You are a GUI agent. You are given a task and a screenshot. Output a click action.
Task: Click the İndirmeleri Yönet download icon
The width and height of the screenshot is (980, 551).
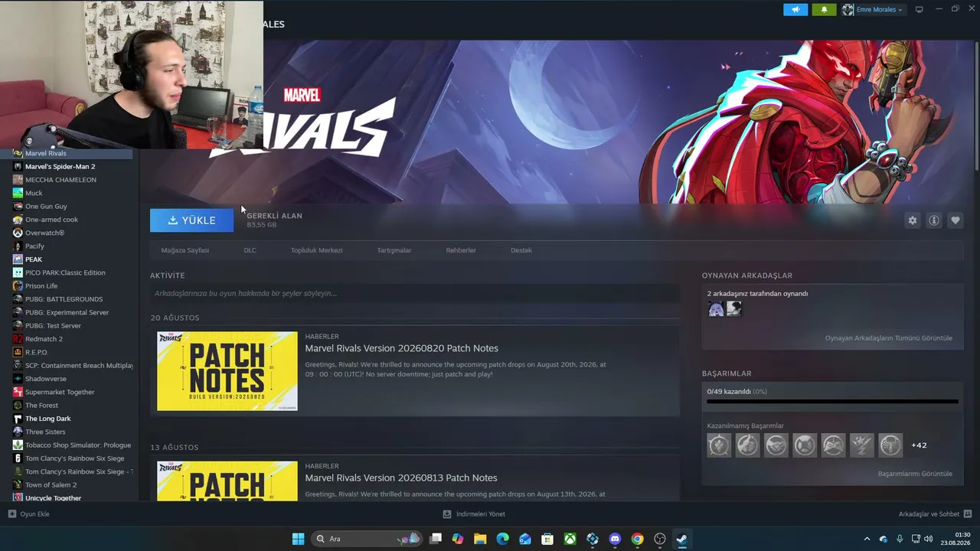click(x=447, y=514)
